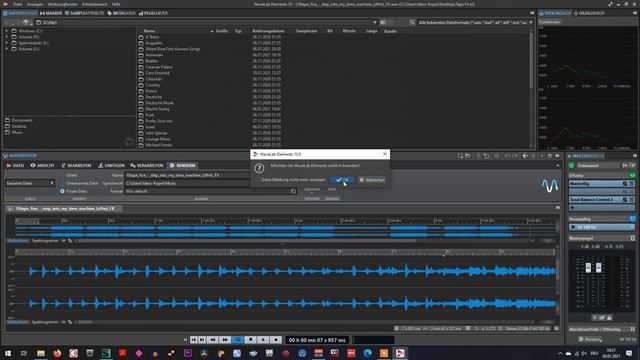Toggle the master section bypass power icon
The image size is (640, 360).
571,165
